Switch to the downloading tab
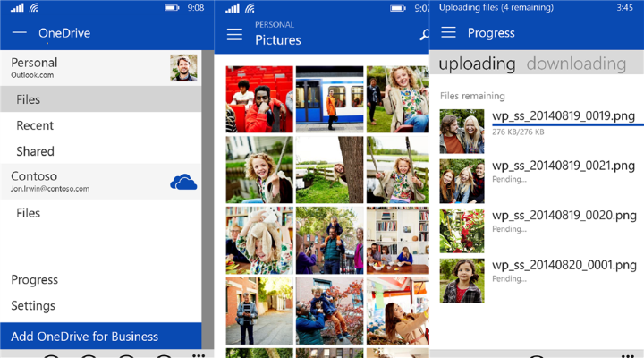The height and width of the screenshot is (358, 644). click(x=576, y=64)
